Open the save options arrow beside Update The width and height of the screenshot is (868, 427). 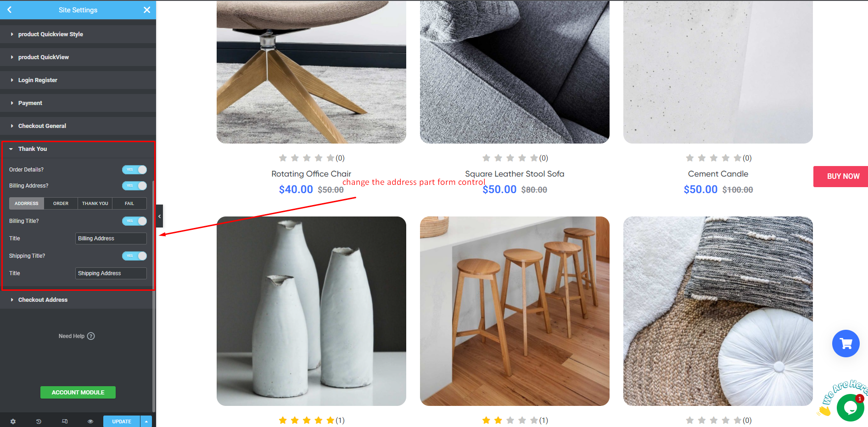[146, 421]
